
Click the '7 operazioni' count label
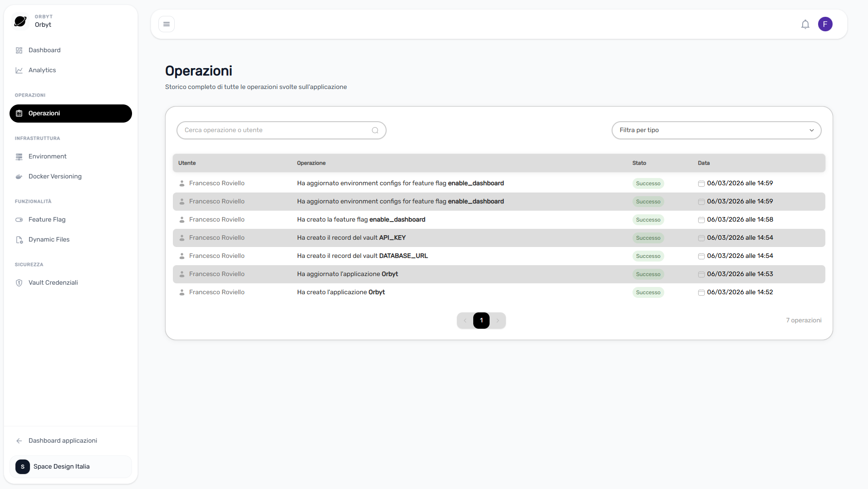[804, 321]
